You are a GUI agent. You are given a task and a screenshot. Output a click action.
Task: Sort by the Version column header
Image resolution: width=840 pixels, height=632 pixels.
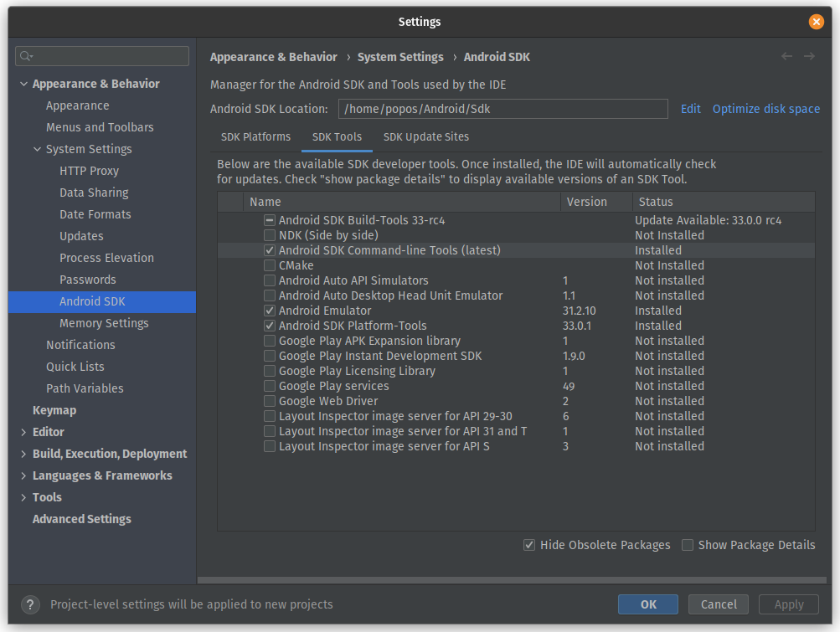(x=596, y=202)
